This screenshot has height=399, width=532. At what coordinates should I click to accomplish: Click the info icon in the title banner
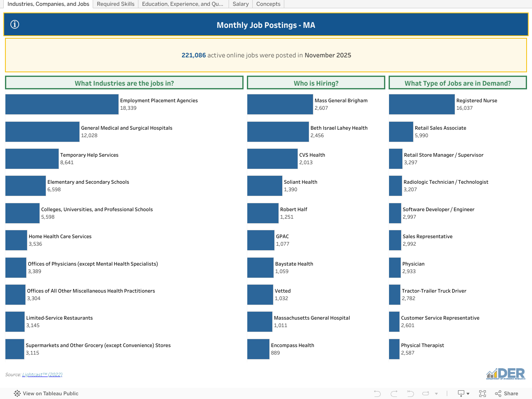click(15, 25)
